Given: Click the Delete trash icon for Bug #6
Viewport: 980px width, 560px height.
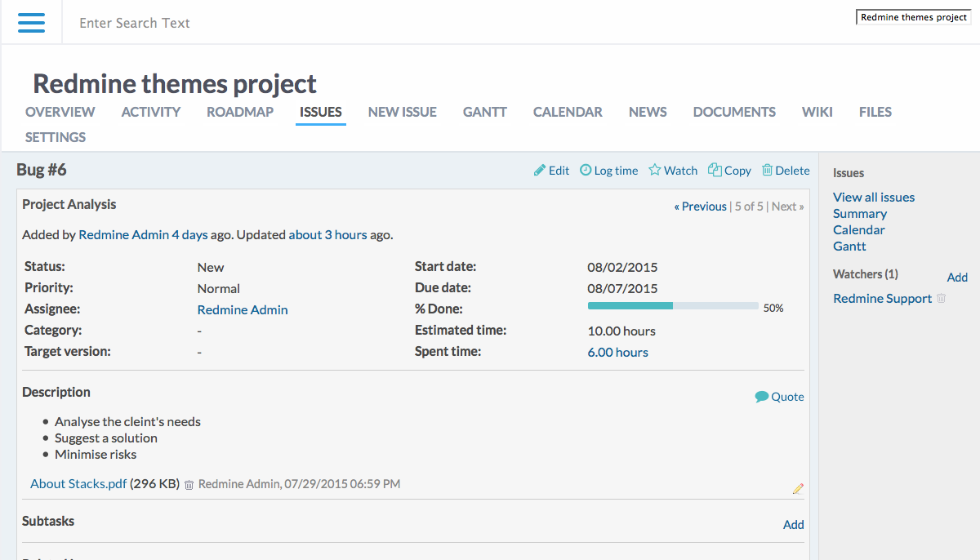Looking at the screenshot, I should [x=767, y=170].
